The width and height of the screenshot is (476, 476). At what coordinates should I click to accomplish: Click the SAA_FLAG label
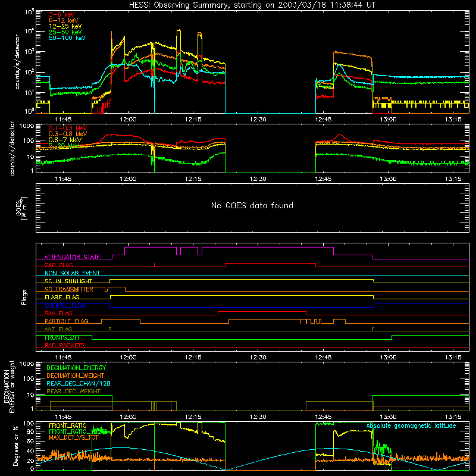58,313
